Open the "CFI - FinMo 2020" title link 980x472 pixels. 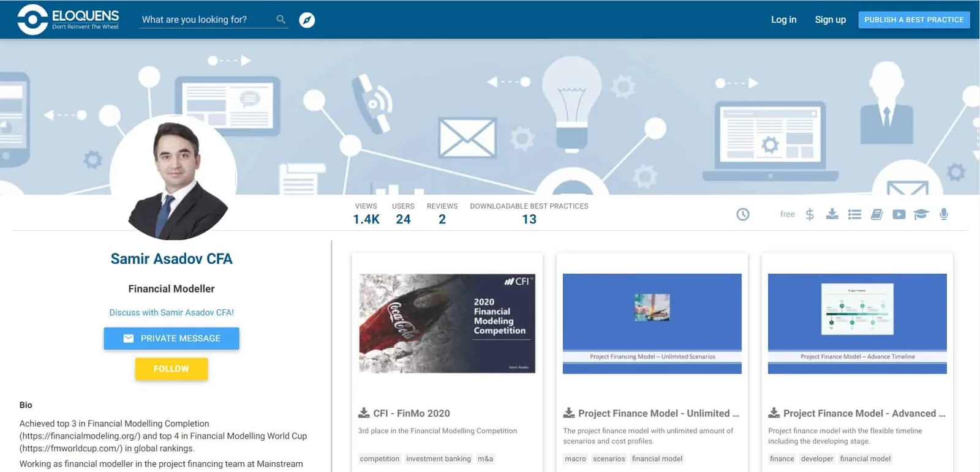click(x=412, y=413)
